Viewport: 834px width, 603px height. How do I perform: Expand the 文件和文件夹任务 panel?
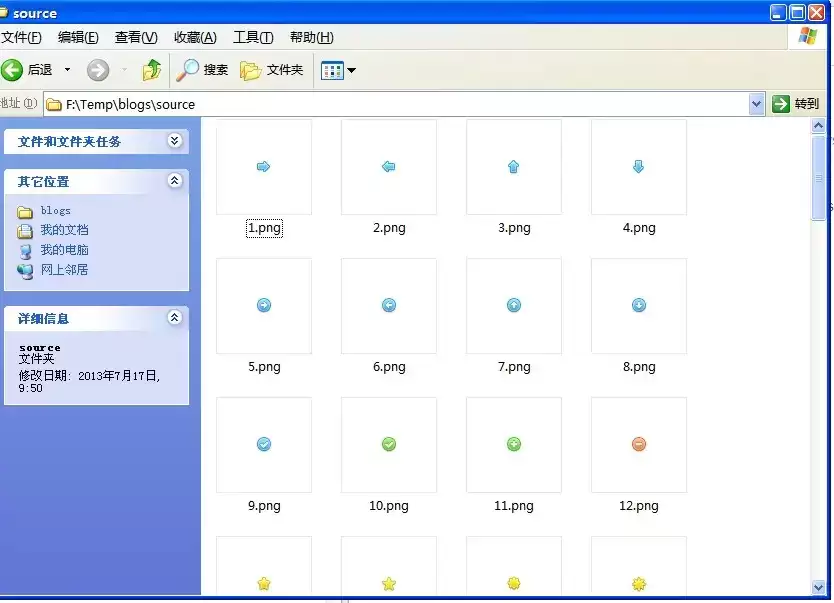coord(174,140)
